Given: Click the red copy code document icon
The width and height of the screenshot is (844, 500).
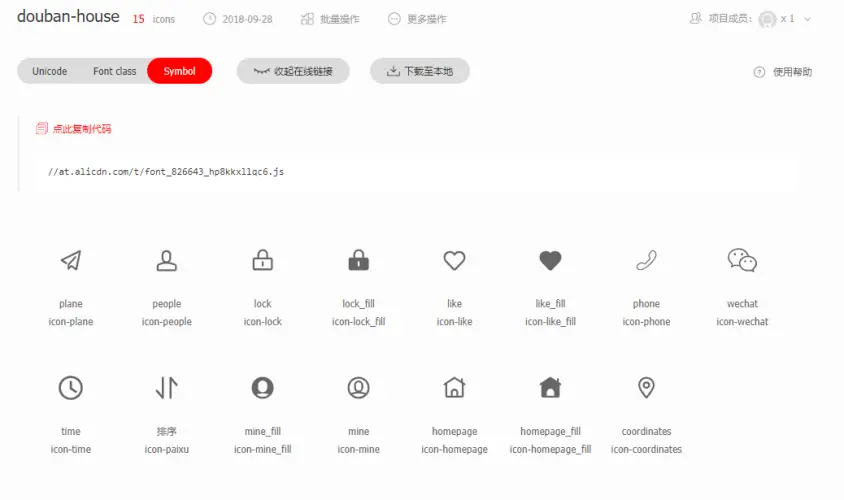Looking at the screenshot, I should click(x=41, y=128).
